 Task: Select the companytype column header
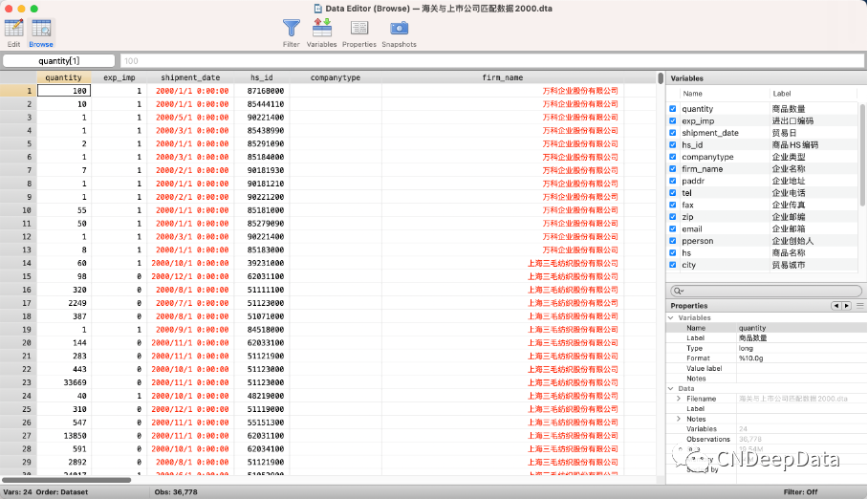(336, 77)
